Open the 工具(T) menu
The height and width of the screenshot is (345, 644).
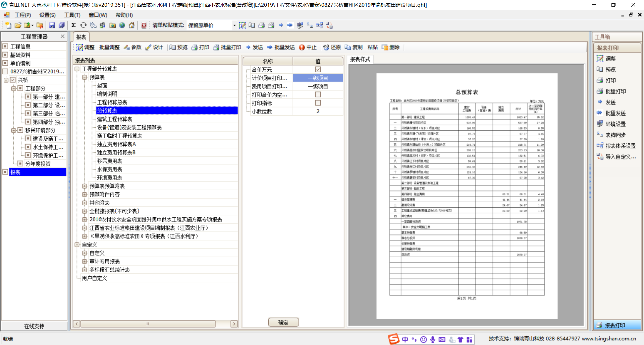tap(72, 15)
